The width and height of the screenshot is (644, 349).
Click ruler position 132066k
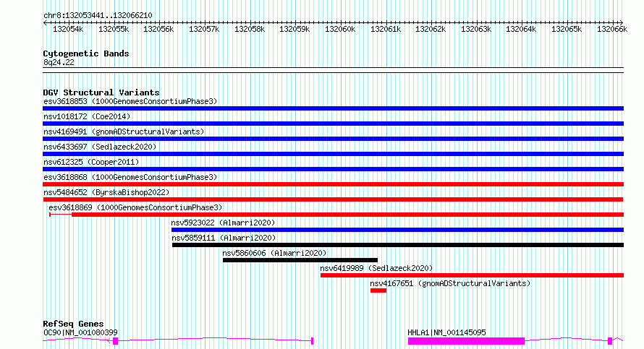[x=612, y=29]
